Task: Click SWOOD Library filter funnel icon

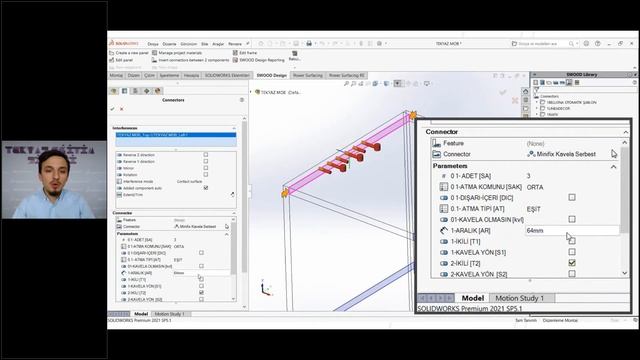Action: tap(536, 89)
